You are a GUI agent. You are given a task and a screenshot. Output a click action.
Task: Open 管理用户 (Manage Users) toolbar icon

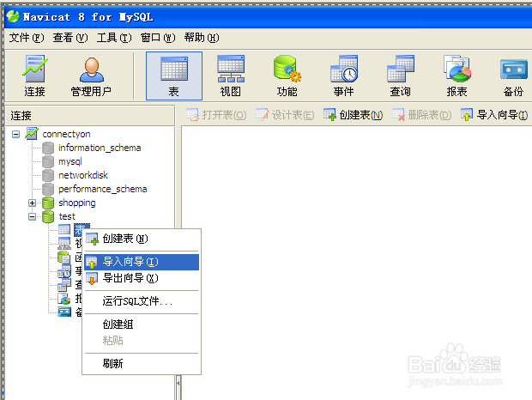[91, 76]
